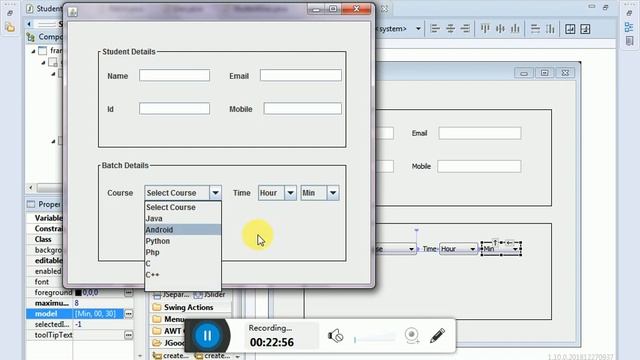Viewport: 640px width, 360px height.
Task: Click the Mobile text field in running form
Action: 302,109
